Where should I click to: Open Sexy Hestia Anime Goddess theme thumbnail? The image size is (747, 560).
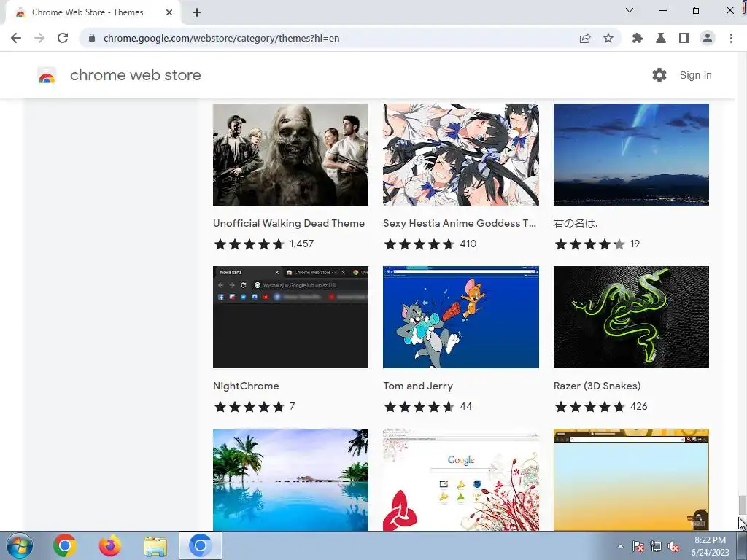461,155
